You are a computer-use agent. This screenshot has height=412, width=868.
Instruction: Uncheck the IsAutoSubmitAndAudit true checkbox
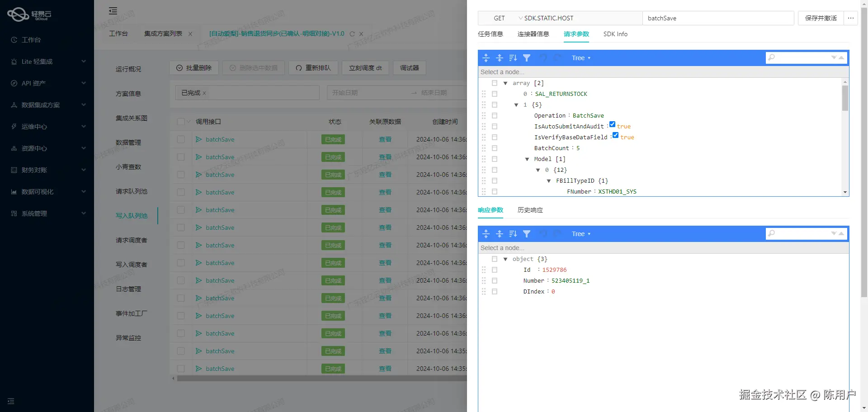[612, 124]
